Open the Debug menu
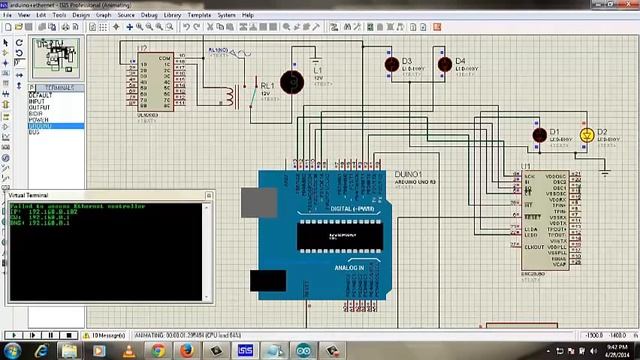This screenshot has width=640, height=360. click(149, 15)
